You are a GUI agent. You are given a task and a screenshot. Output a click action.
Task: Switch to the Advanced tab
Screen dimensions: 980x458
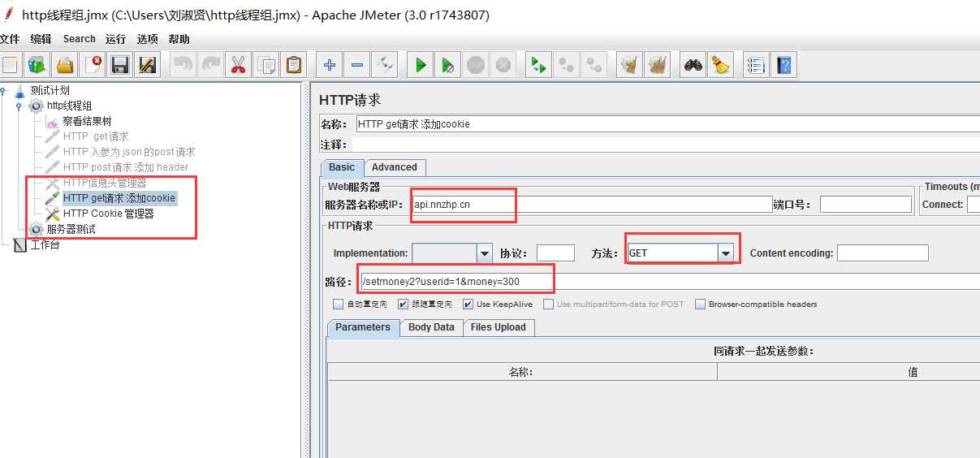[395, 167]
